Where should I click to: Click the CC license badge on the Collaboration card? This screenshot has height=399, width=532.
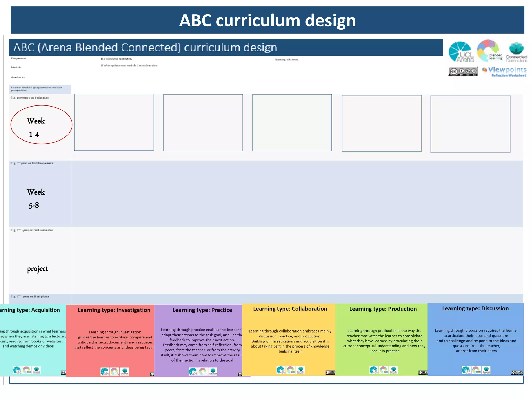coord(330,373)
